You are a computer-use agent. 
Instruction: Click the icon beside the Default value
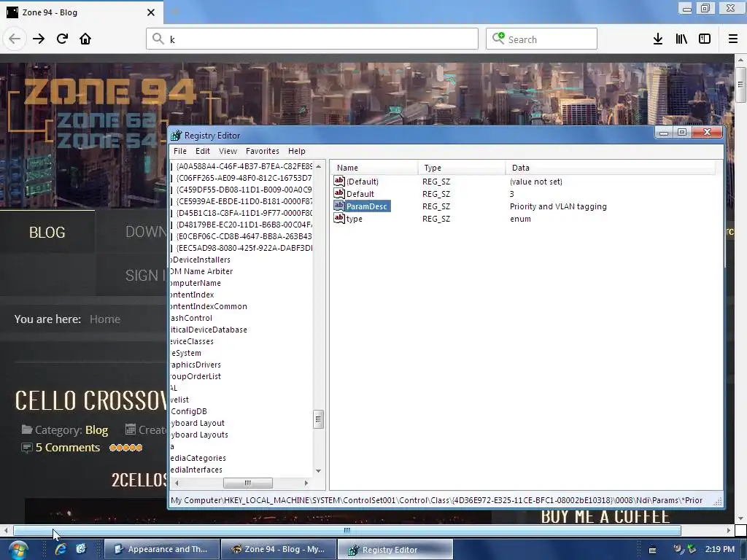tap(339, 193)
